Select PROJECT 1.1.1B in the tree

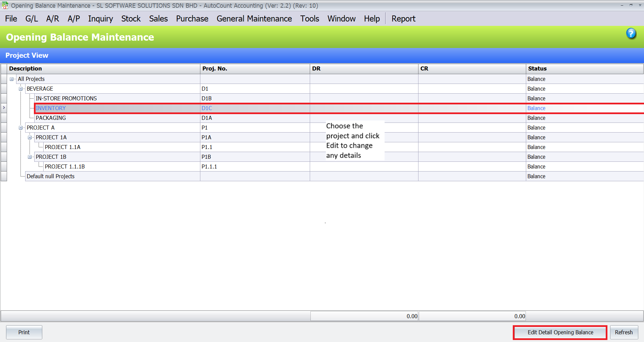coord(65,167)
